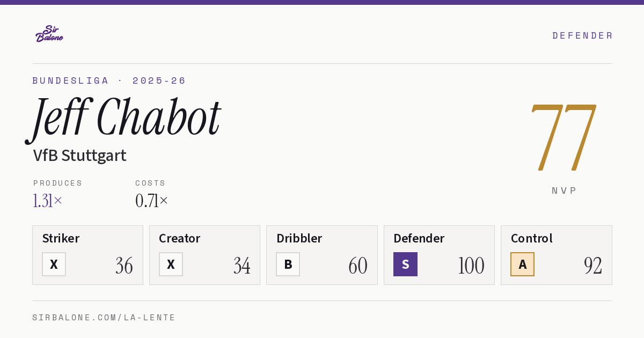Click the Produces 1.31× value
The width and height of the screenshot is (644, 338).
click(47, 201)
